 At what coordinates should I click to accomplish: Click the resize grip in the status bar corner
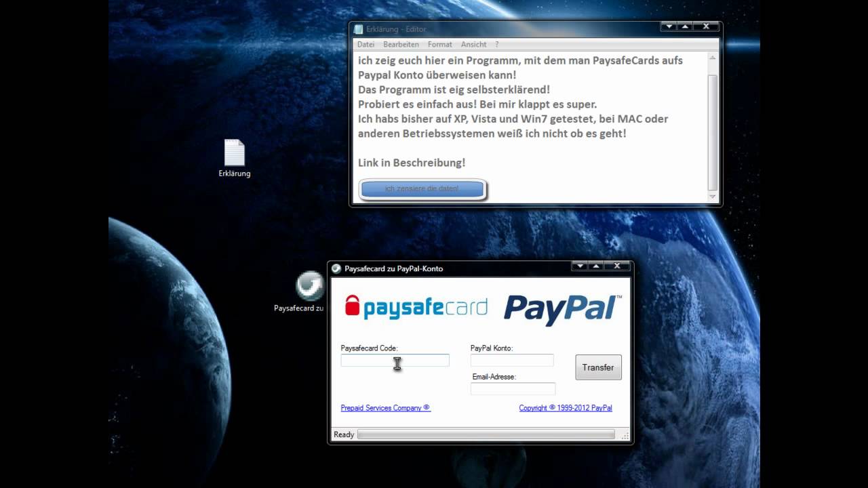click(625, 435)
